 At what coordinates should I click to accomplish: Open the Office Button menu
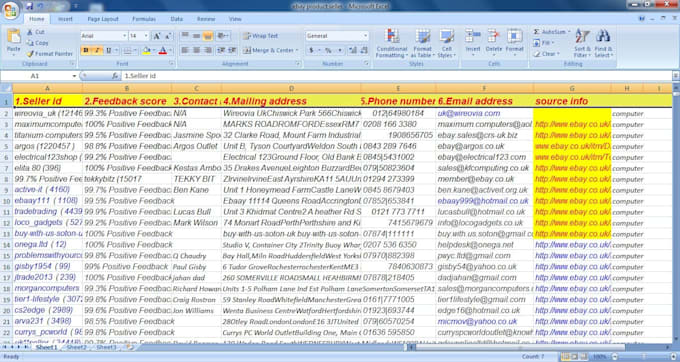coord(10,10)
